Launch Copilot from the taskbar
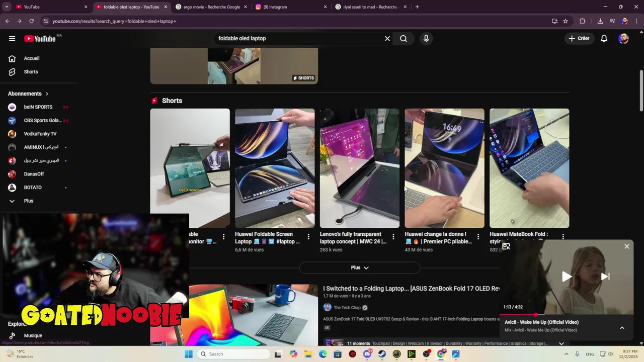This screenshot has width=644, height=362. click(x=293, y=354)
